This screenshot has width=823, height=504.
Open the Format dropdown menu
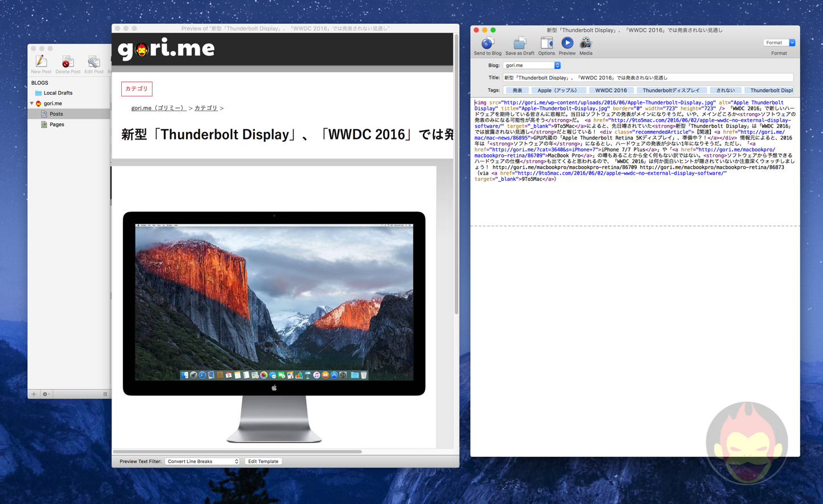point(779,43)
